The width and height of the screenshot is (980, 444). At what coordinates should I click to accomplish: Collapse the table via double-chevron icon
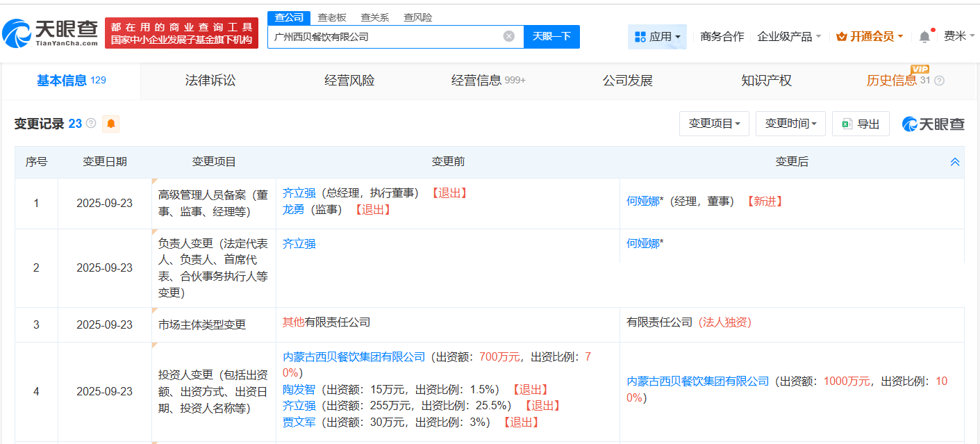[954, 161]
